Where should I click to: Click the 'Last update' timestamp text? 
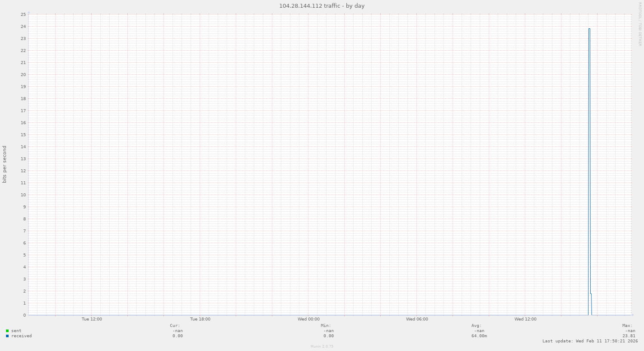pos(590,341)
